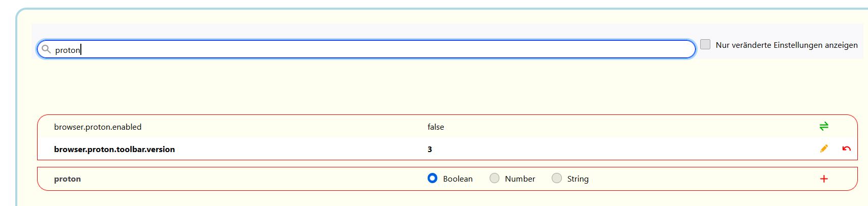Viewport: 868px width, 206px height.
Task: Click the magnifier icon in the search box
Action: 46,49
